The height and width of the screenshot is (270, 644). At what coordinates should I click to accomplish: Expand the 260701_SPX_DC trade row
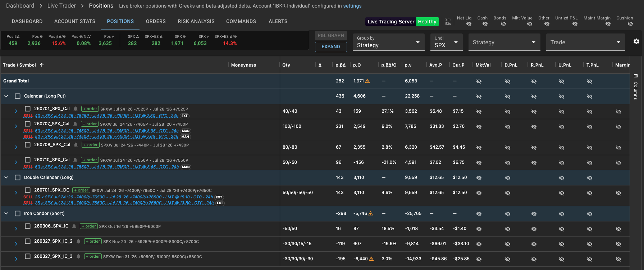[x=16, y=193]
